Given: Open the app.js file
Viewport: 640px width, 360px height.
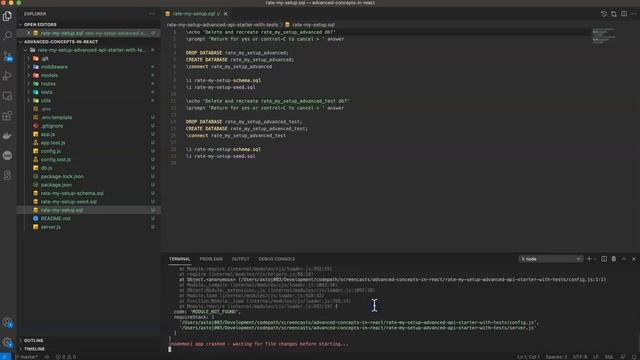Looking at the screenshot, I should click(x=47, y=134).
